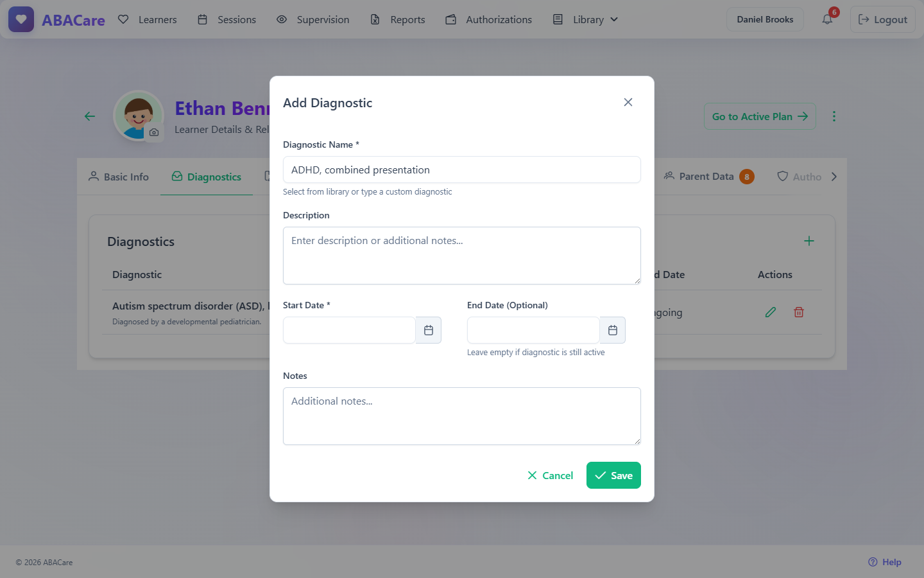924x578 pixels.
Task: Open the Parent Data tab
Action: coord(709,177)
